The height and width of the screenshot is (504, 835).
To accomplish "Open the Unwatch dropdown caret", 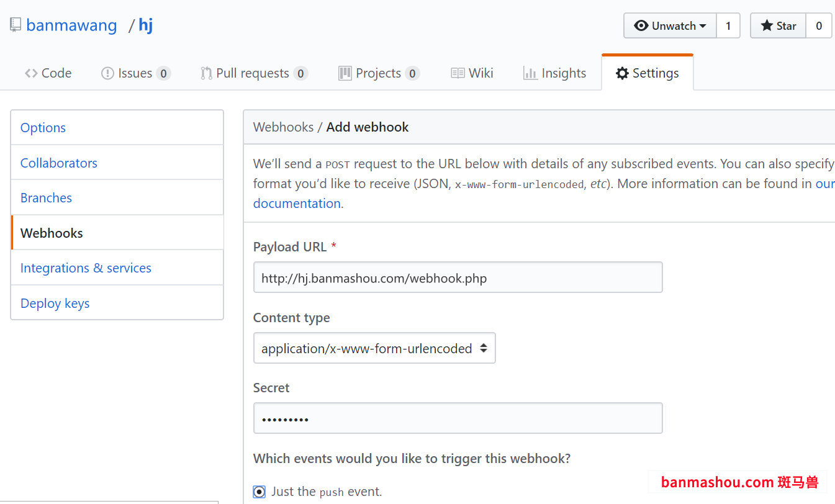I will pyautogui.click(x=703, y=26).
